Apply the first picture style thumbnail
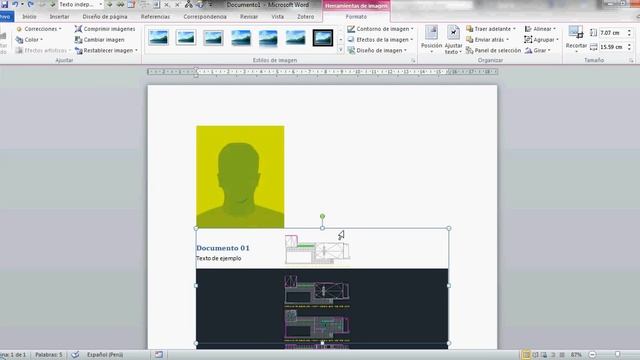The height and width of the screenshot is (360, 640). click(158, 38)
